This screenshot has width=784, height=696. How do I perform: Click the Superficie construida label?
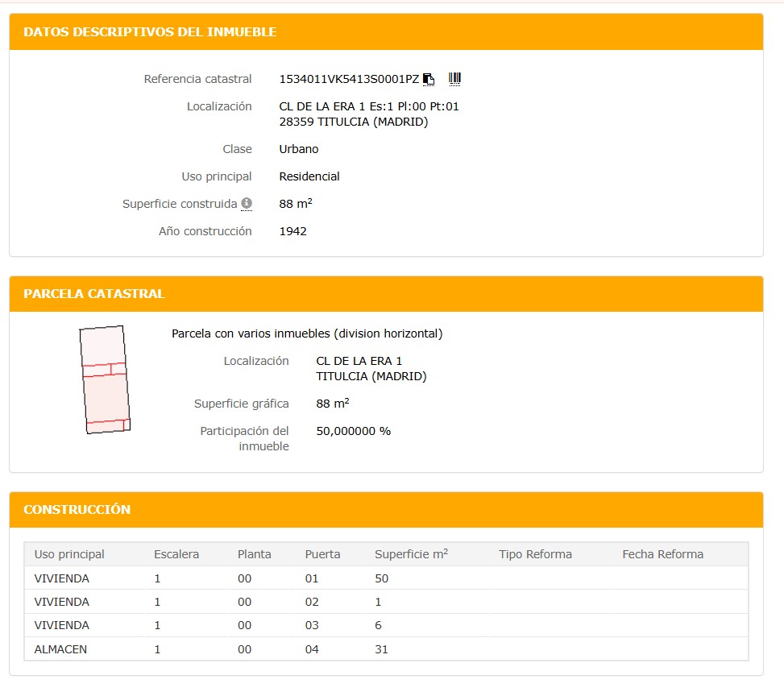point(180,204)
